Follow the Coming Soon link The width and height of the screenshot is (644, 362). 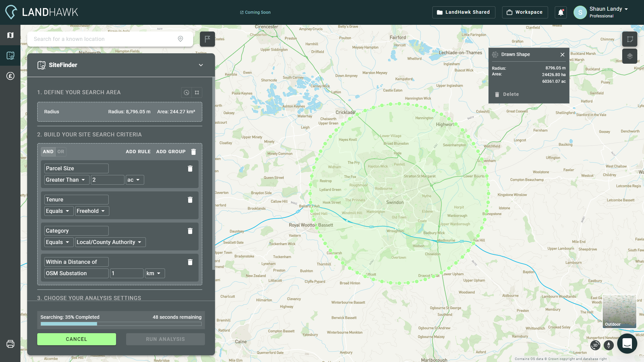tap(255, 12)
